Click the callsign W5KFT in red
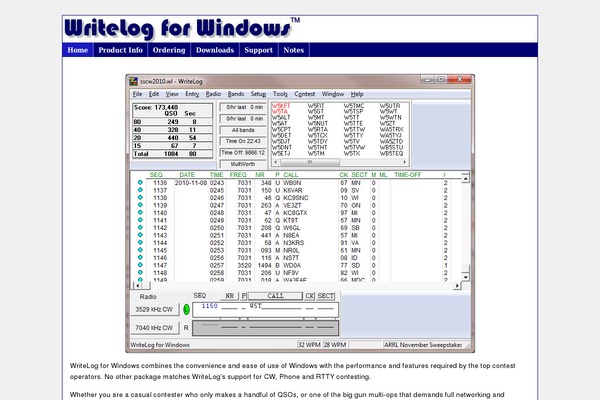The height and width of the screenshot is (400, 600). point(281,106)
